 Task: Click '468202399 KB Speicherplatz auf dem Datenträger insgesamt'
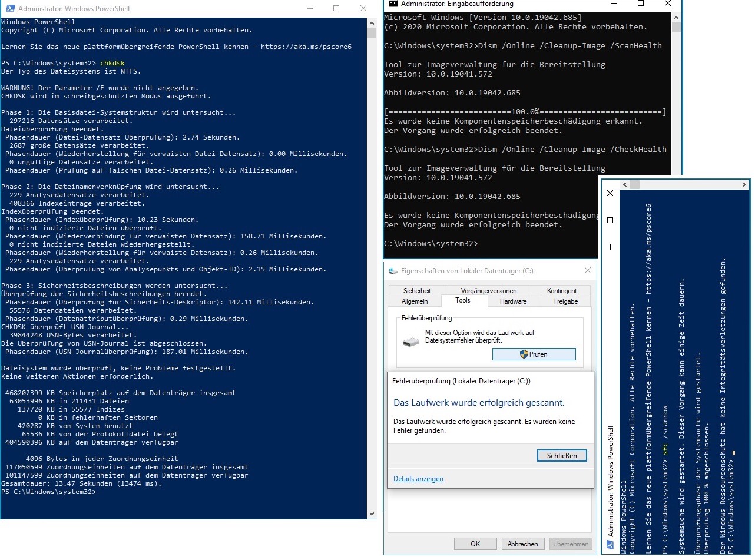coord(120,393)
